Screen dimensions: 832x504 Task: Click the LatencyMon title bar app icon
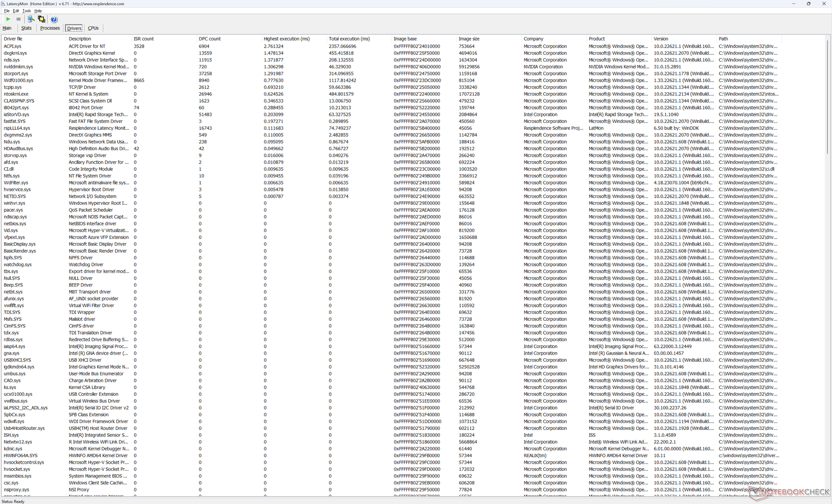(x=3, y=3)
